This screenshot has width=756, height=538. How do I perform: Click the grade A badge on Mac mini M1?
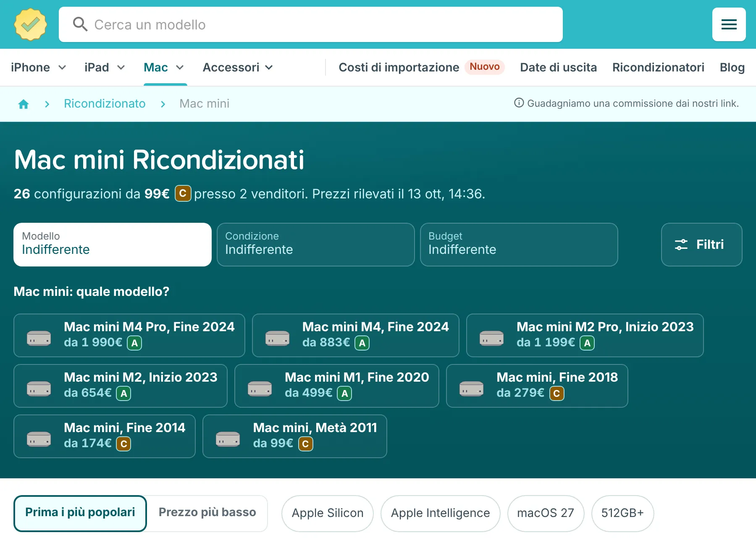coord(344,393)
